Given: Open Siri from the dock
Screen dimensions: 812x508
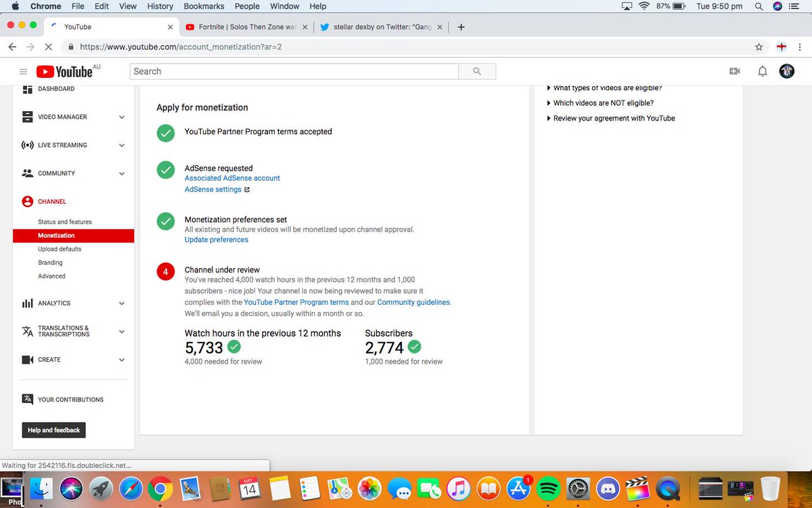Looking at the screenshot, I should [x=71, y=488].
